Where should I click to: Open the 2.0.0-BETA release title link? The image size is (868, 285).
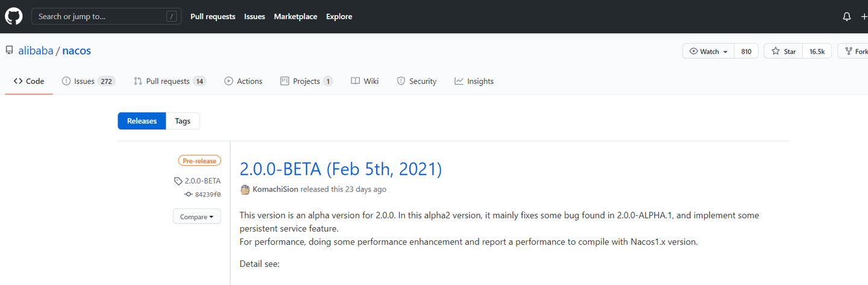(x=341, y=169)
